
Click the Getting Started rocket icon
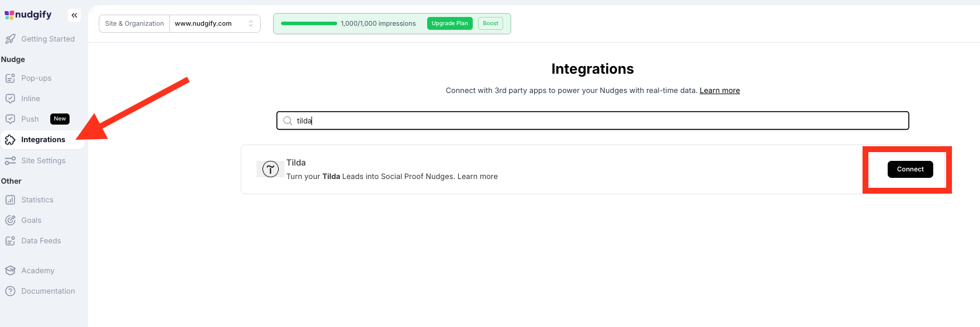coord(10,39)
